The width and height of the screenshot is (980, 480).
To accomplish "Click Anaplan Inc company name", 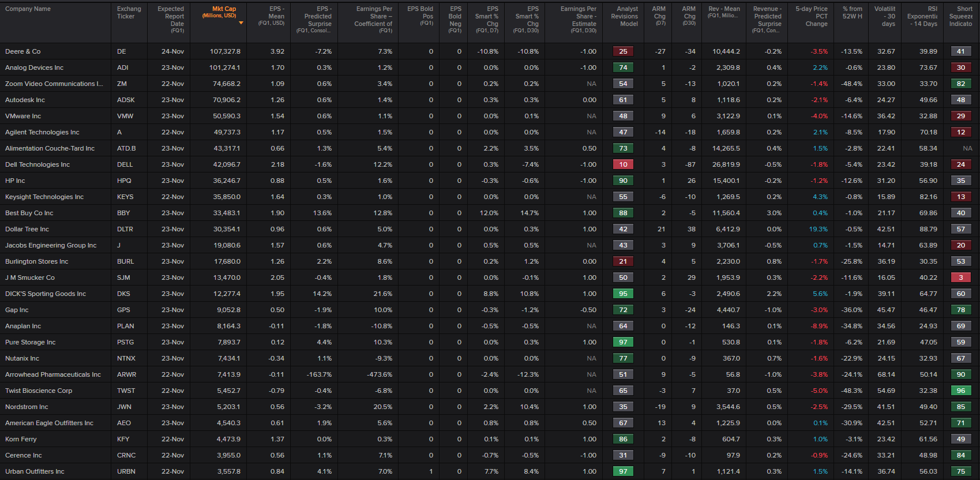I will (23, 326).
